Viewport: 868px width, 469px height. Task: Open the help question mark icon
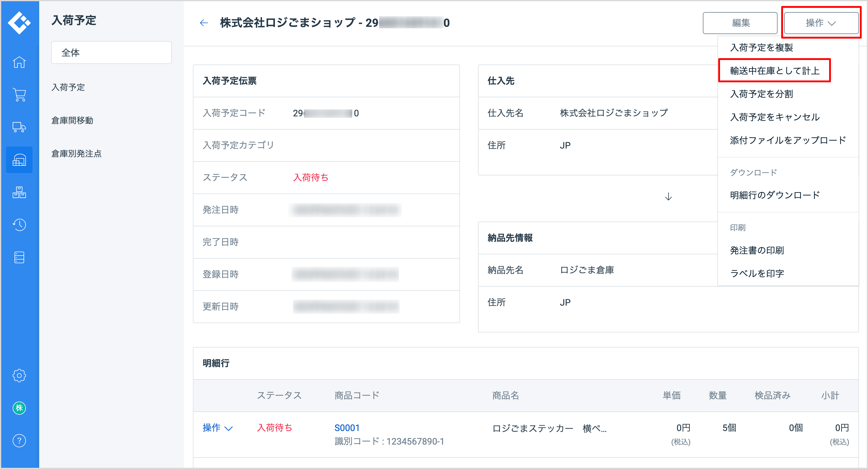(19, 440)
